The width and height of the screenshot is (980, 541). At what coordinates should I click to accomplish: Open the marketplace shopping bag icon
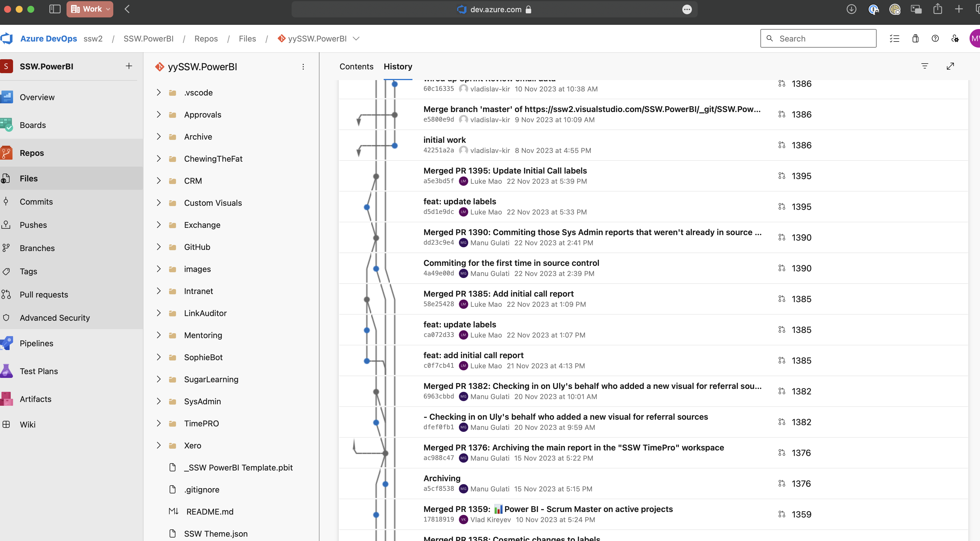[915, 38]
